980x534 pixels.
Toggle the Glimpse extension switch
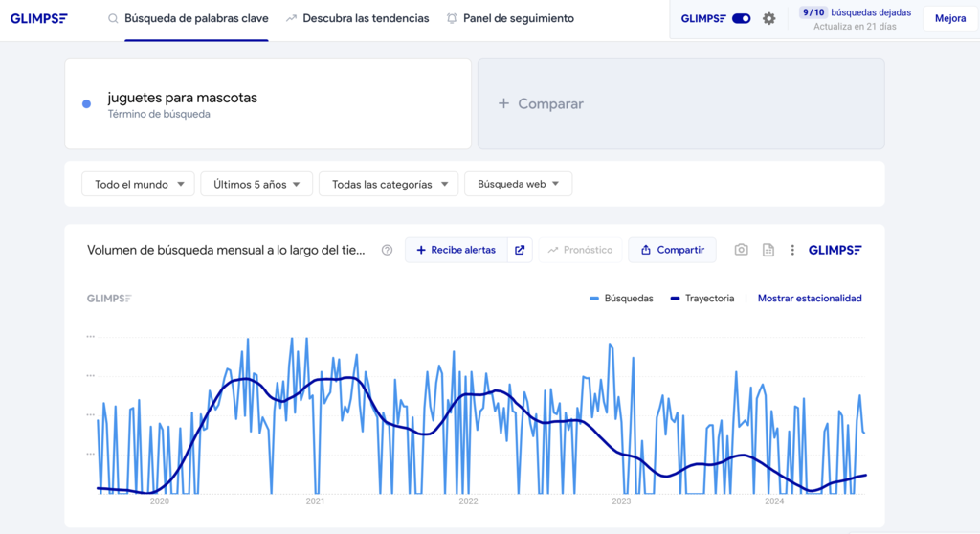point(741,18)
